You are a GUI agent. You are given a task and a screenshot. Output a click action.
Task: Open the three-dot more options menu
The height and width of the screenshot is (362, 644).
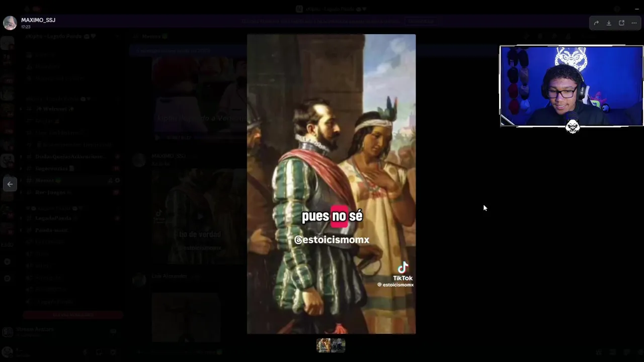[x=634, y=23]
